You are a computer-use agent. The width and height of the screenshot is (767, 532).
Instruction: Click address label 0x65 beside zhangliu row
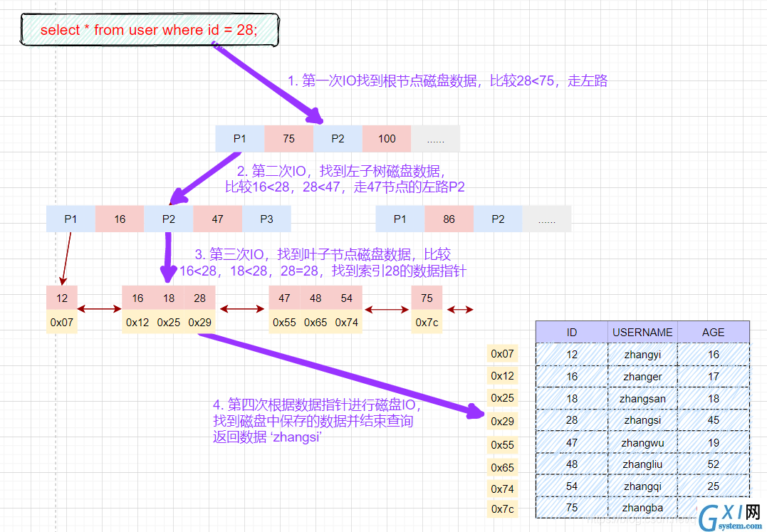tap(502, 467)
